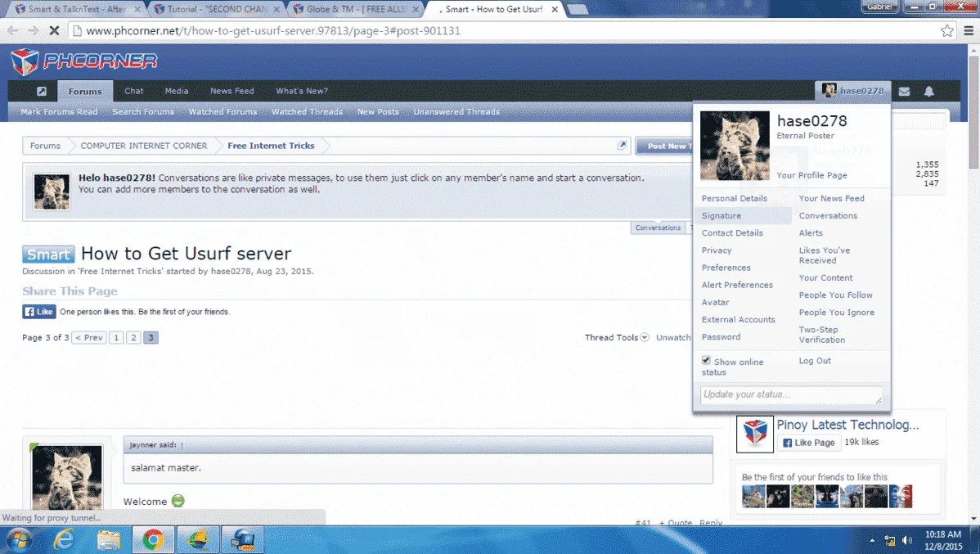The image size is (980, 554).
Task: Toggle Show online status checkbox
Action: pos(706,360)
